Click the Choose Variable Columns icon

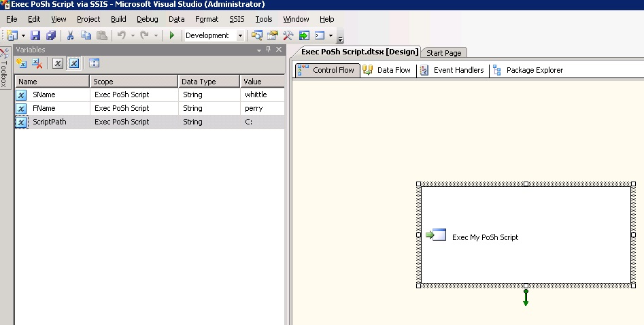coord(94,63)
